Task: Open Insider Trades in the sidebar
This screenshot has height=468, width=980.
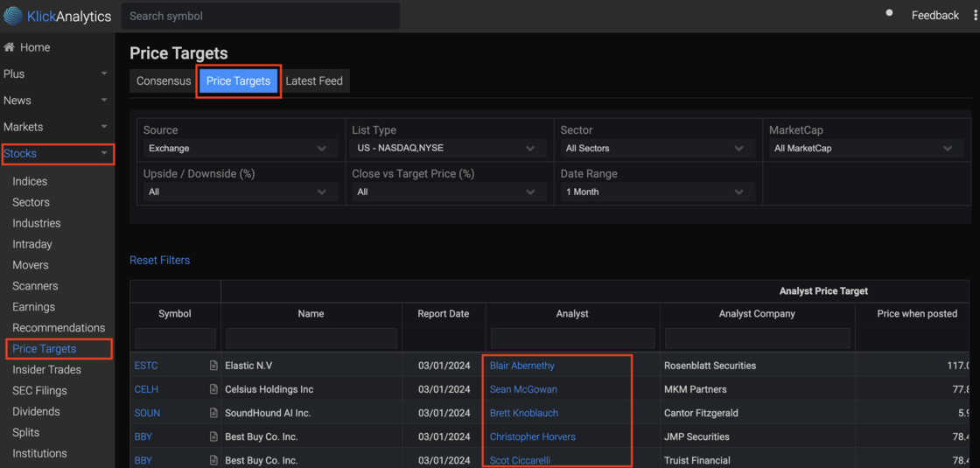Action: pos(47,370)
